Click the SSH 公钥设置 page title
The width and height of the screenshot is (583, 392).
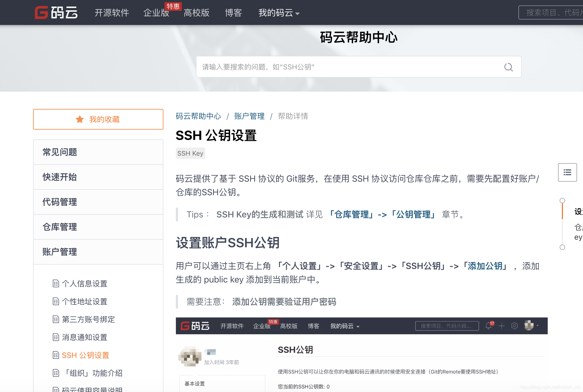(216, 135)
